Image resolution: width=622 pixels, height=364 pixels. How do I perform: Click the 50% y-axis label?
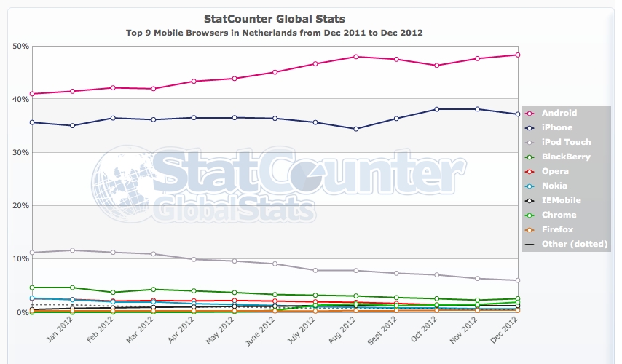pos(20,46)
